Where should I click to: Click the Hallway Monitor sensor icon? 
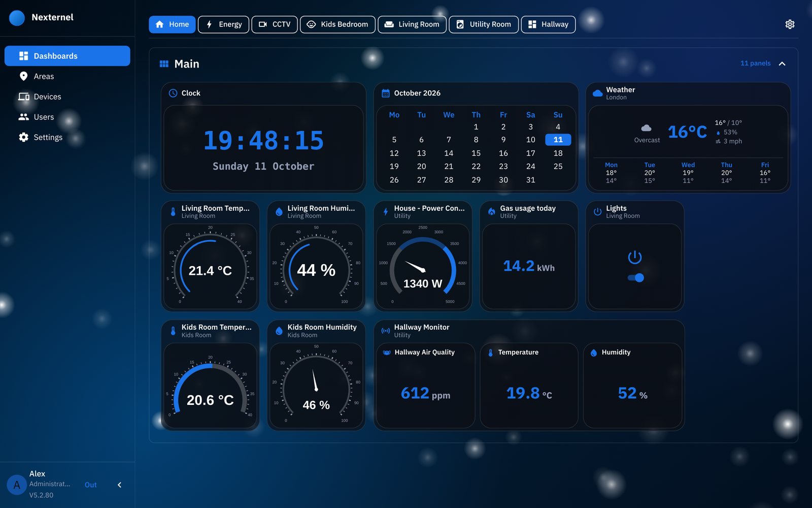(386, 331)
